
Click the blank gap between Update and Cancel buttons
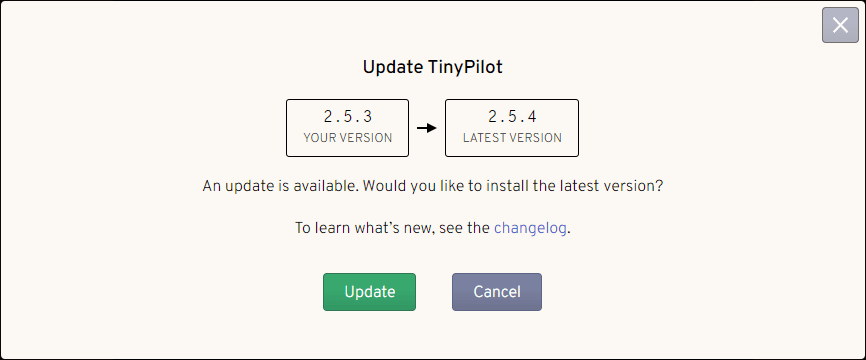pyautogui.click(x=434, y=292)
